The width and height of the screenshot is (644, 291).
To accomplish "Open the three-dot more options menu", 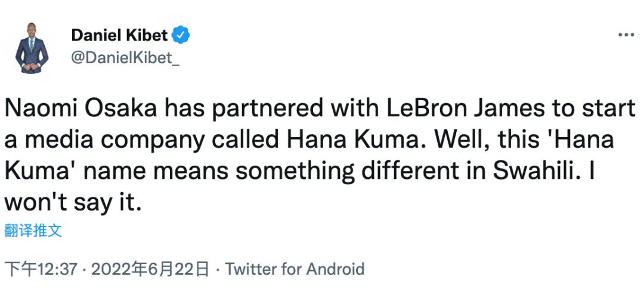I will pyautogui.click(x=626, y=35).
